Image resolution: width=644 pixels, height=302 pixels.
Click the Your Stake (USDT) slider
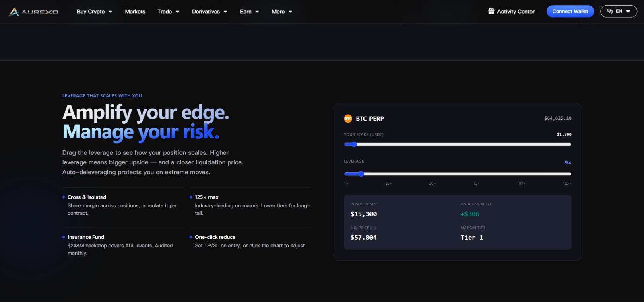[x=457, y=144]
